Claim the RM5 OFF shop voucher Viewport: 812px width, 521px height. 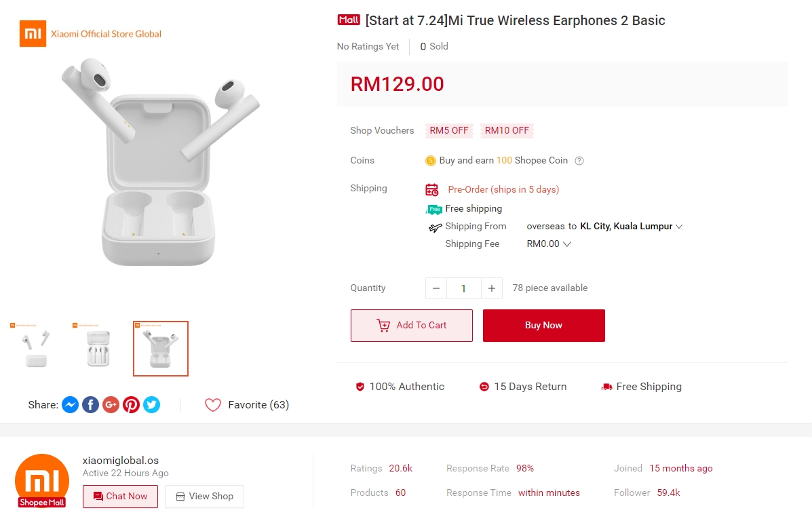tap(449, 130)
